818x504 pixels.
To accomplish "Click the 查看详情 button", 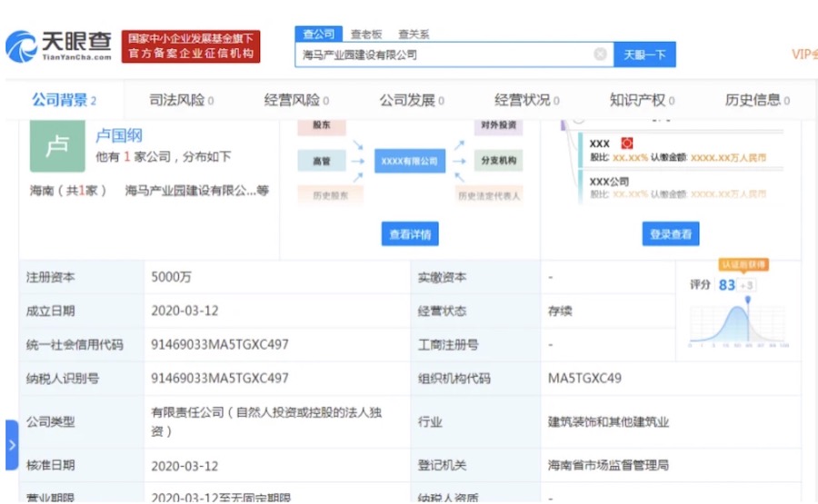I will click(x=410, y=234).
